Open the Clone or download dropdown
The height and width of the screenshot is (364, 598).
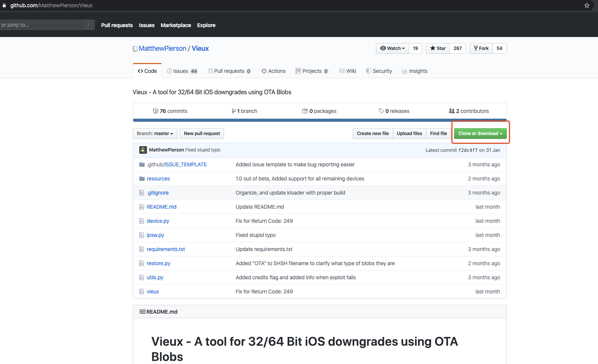480,134
